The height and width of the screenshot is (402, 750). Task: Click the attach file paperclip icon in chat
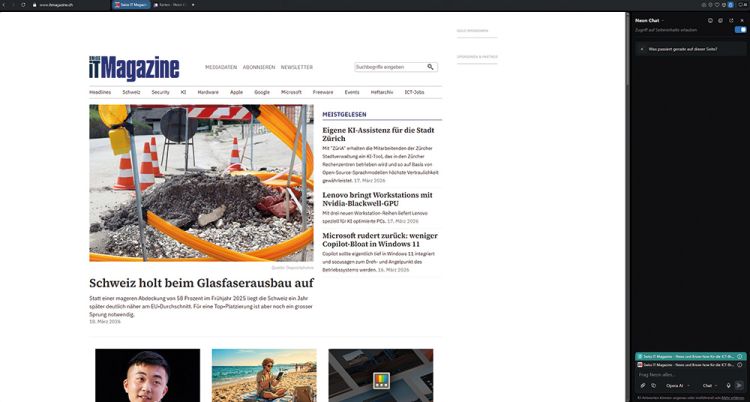pos(642,385)
